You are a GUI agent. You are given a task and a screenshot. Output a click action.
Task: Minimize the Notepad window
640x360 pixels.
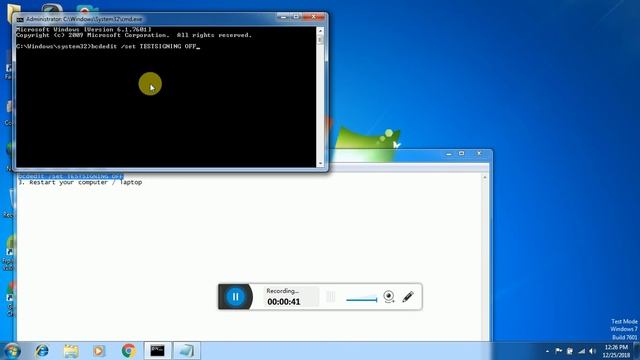(x=449, y=154)
